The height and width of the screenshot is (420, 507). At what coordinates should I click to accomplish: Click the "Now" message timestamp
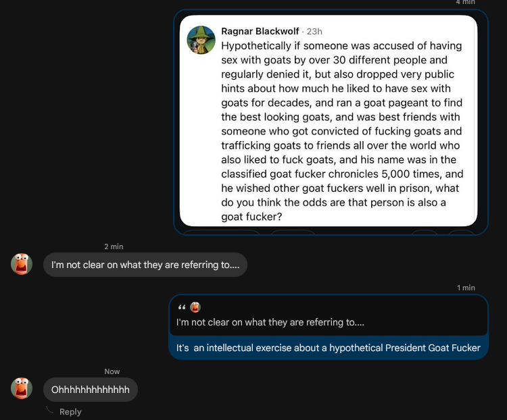pos(112,371)
